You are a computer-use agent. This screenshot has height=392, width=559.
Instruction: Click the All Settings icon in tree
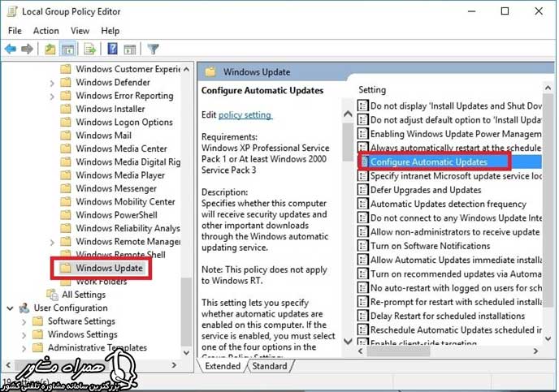click(52, 295)
